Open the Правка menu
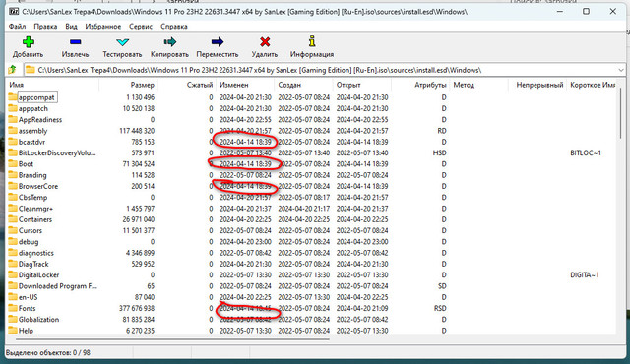The image size is (630, 364). 45,27
